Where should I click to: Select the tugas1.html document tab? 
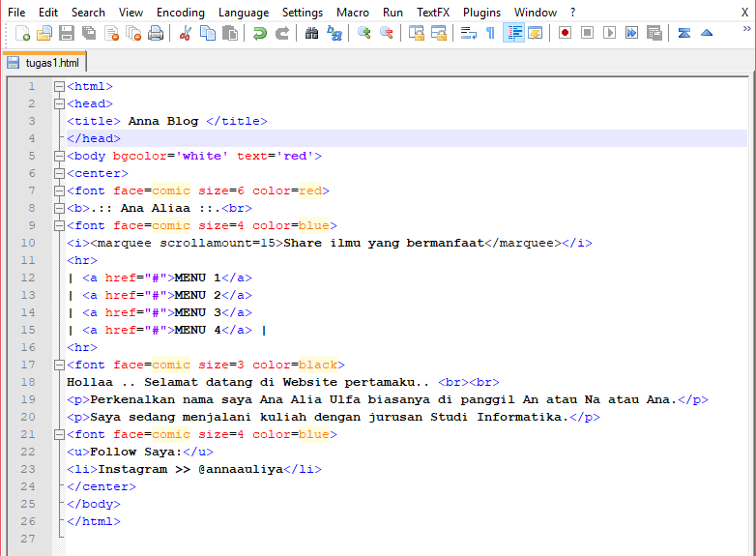(45, 63)
